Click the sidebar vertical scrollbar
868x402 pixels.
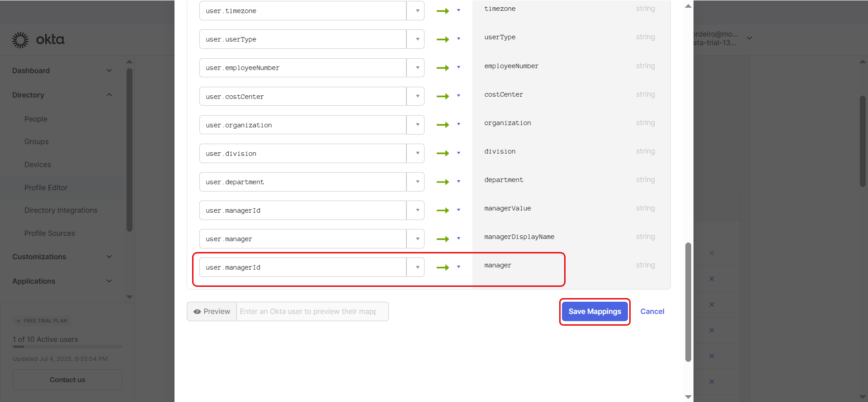click(130, 150)
